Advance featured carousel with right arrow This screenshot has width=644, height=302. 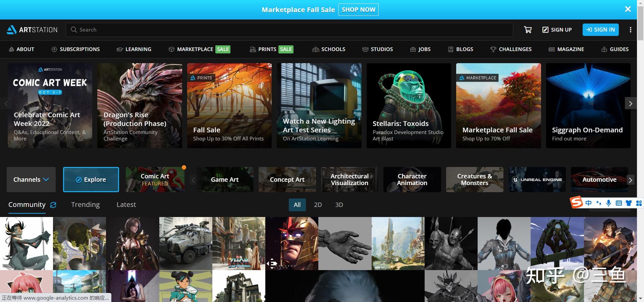click(x=631, y=103)
